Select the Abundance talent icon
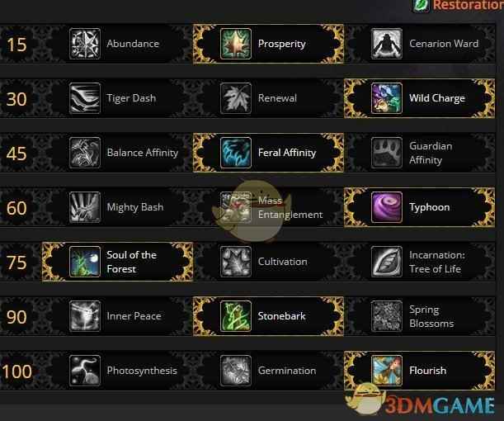Screen dimensions: 504x421 85,44
